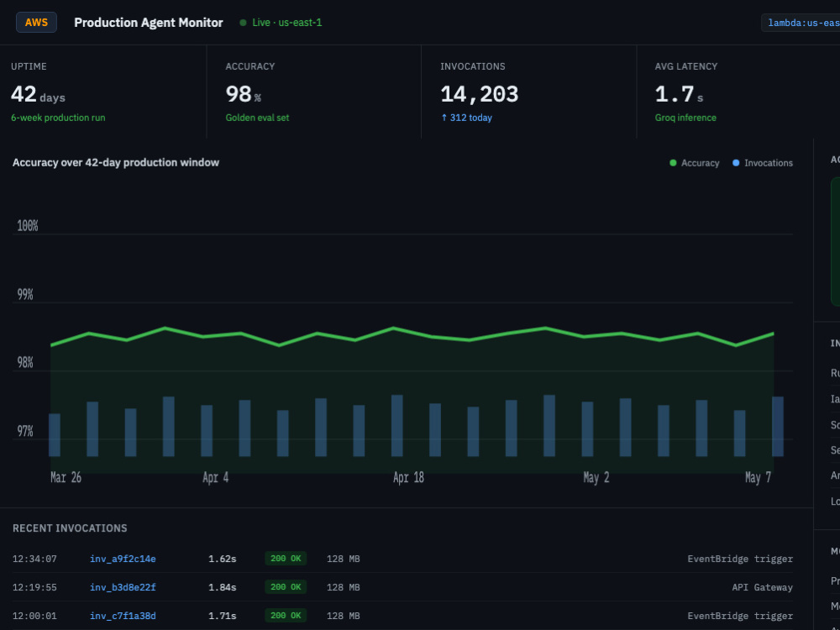Click the 1.62s duration value
The width and height of the screenshot is (840, 630).
pyautogui.click(x=223, y=559)
